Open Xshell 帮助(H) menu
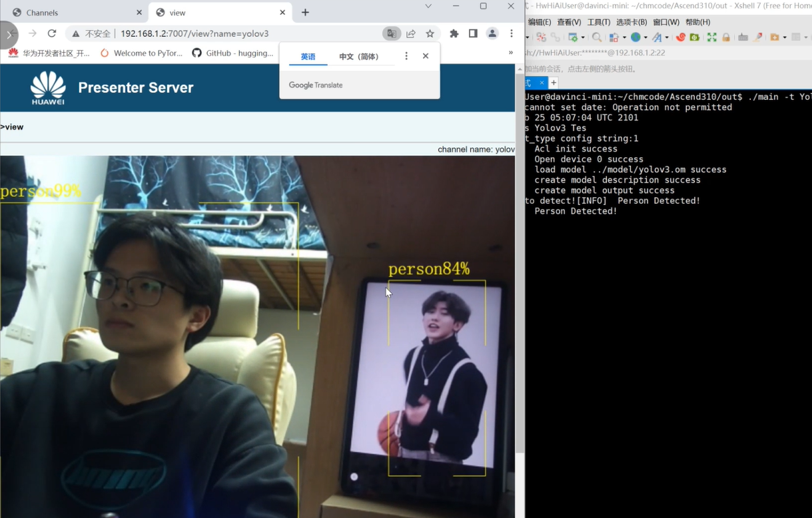The height and width of the screenshot is (518, 812). point(697,22)
